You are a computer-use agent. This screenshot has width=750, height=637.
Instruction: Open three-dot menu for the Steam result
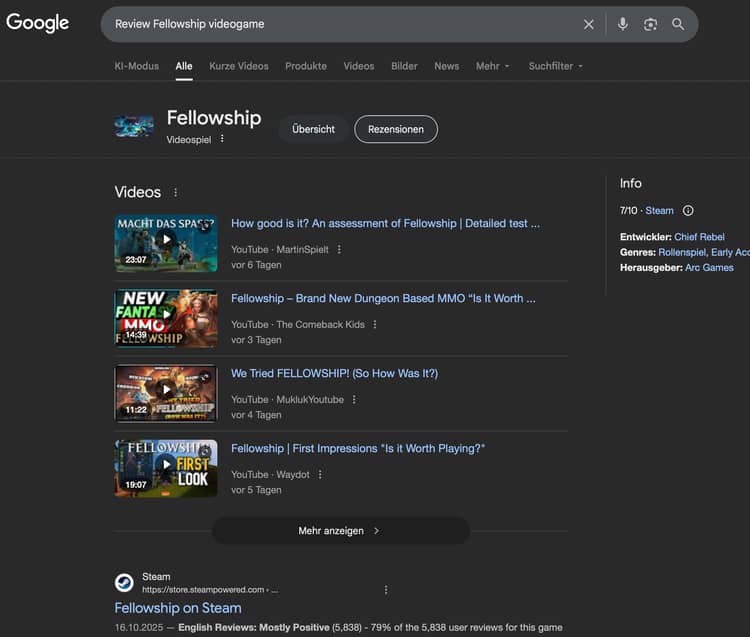point(386,590)
